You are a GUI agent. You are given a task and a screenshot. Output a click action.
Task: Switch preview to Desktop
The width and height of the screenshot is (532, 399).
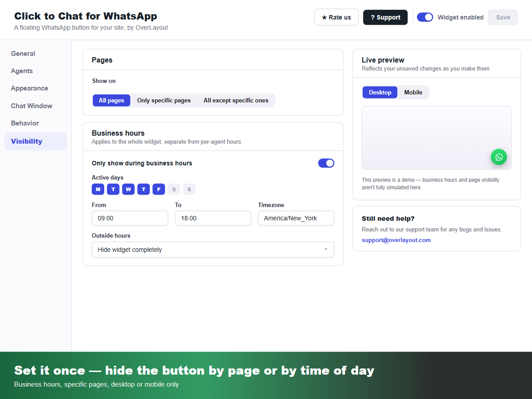380,92
